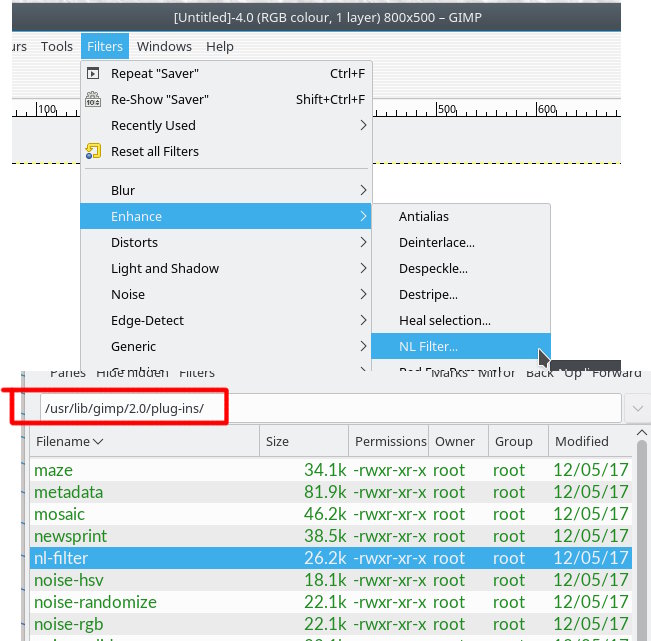
Task: Expand the Recently Used submenu
Action: [226, 126]
